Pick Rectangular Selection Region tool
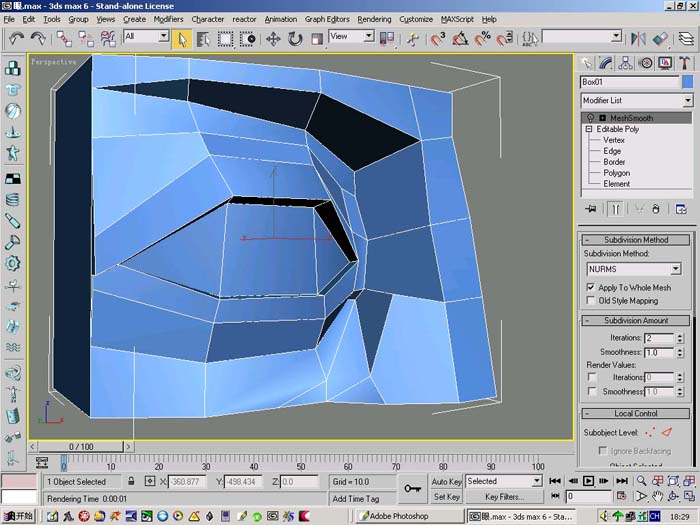Screen dimensions: 700x525 click(x=225, y=39)
